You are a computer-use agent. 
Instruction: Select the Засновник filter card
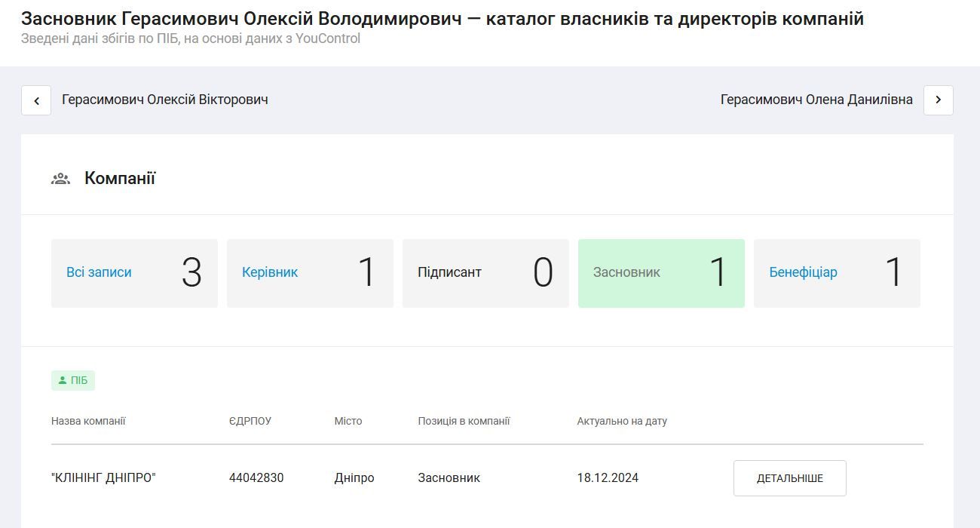pyautogui.click(x=660, y=273)
